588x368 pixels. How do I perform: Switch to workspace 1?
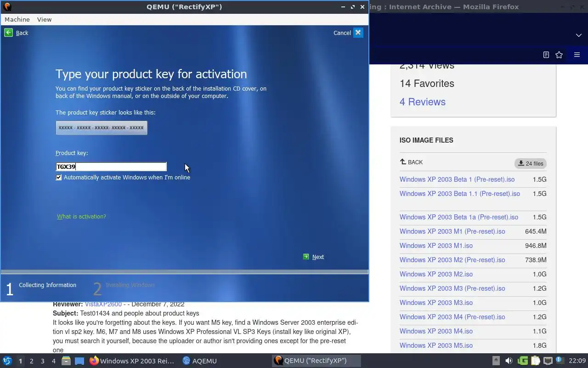click(20, 361)
